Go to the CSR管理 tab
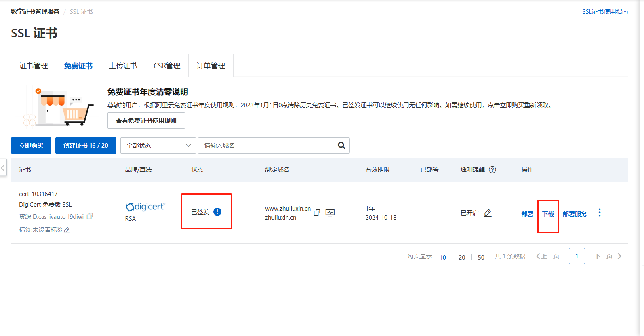This screenshot has width=644, height=336. tap(167, 66)
